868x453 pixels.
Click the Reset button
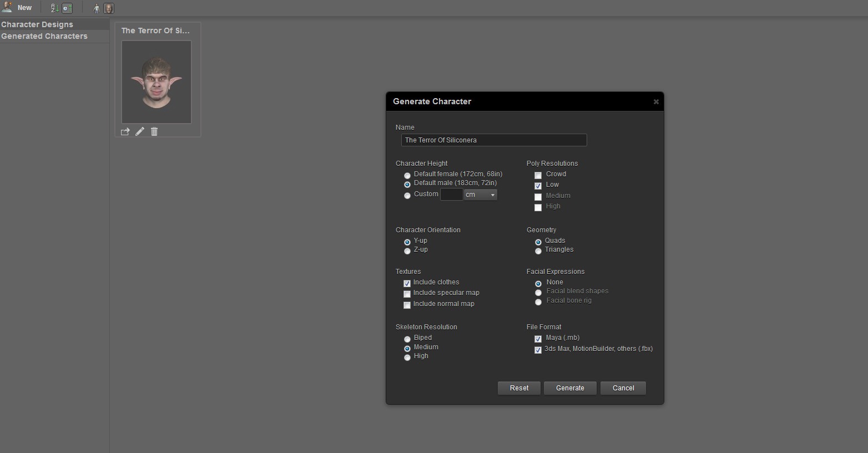pos(519,388)
